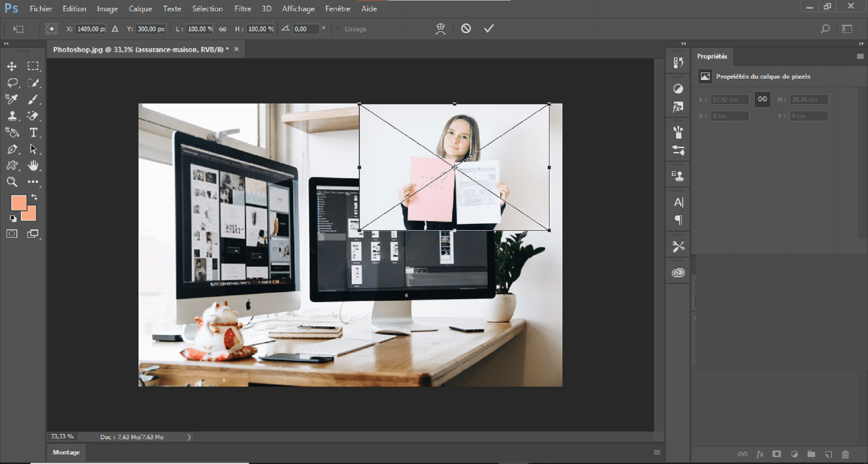Screen dimensions: 868x464
Task: Toggle relative positioning triangle
Action: (x=115, y=29)
